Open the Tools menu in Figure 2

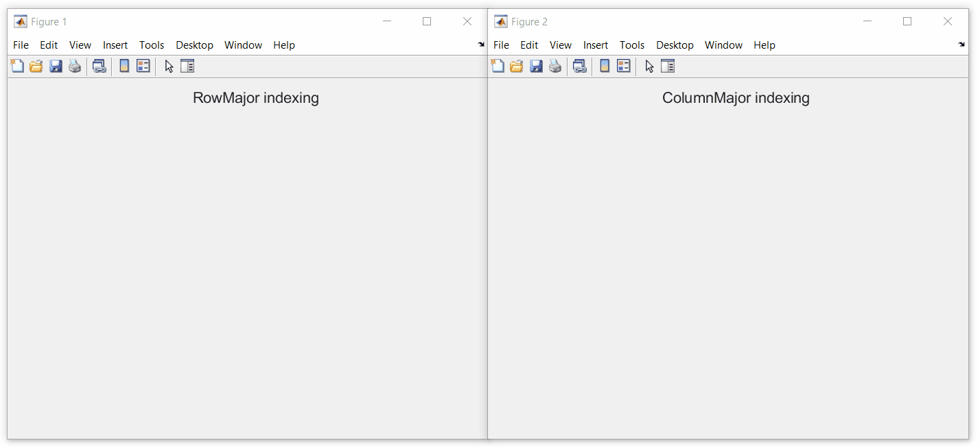632,45
